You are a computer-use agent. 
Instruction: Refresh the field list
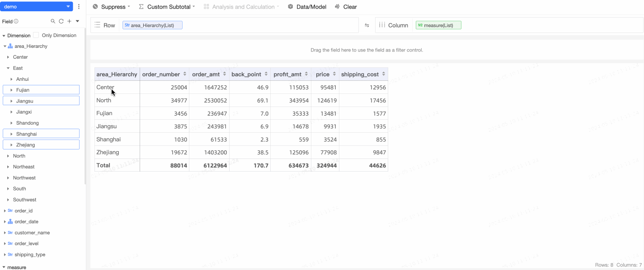[x=61, y=21]
